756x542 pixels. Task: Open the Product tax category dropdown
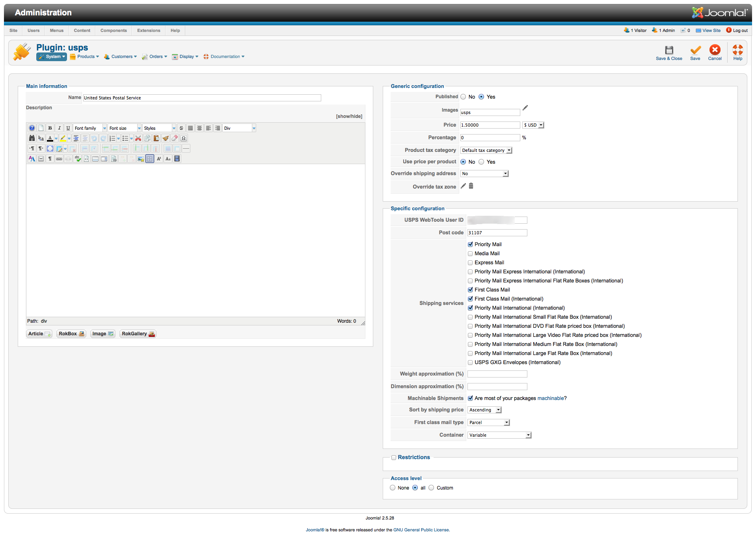486,150
